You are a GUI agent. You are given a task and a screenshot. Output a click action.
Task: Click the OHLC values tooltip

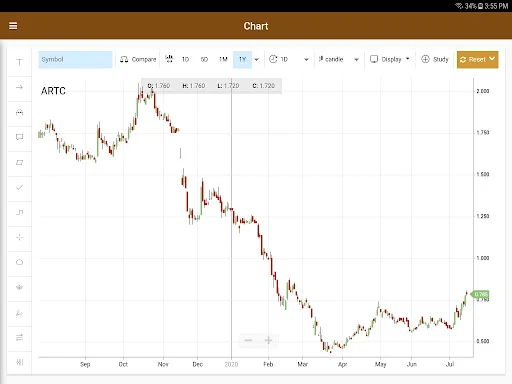211,86
